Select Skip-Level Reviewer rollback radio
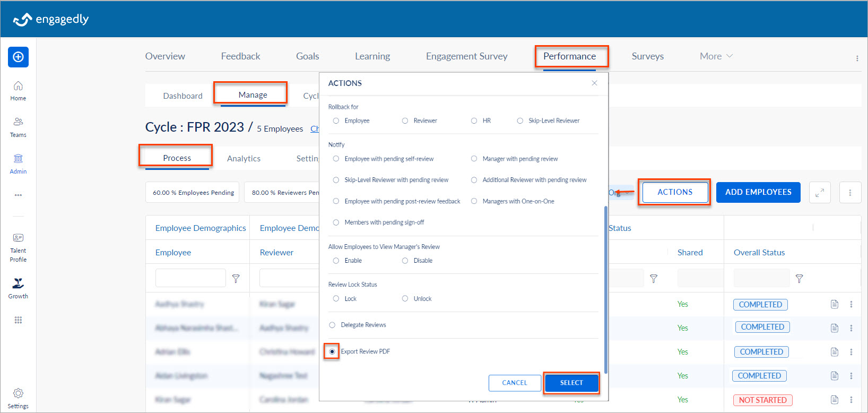This screenshot has width=868, height=413. (x=520, y=121)
